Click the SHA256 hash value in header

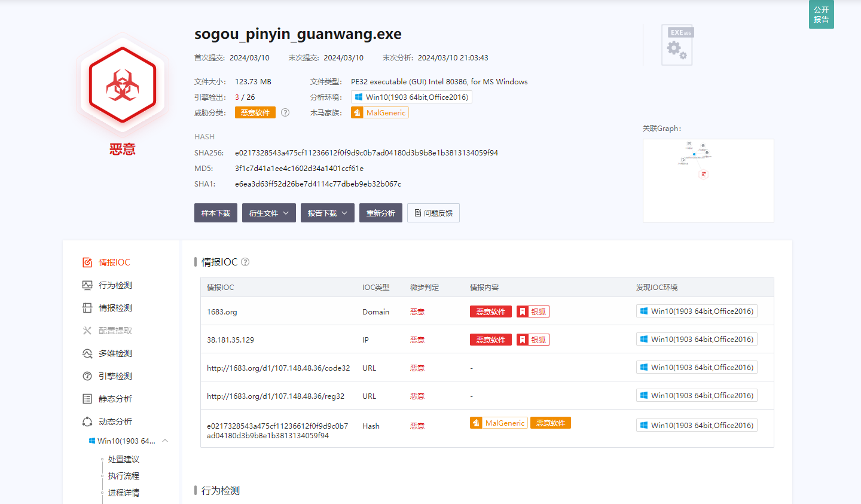tap(367, 153)
